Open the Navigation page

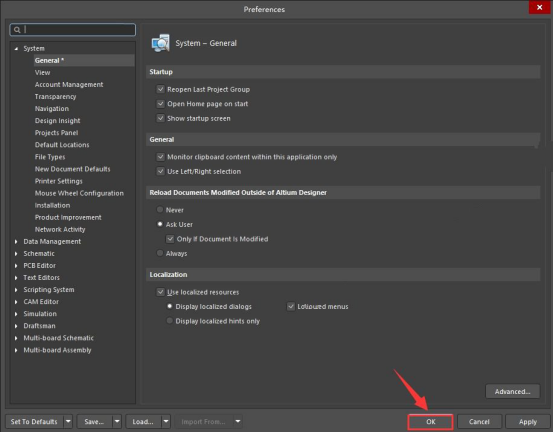coord(52,108)
